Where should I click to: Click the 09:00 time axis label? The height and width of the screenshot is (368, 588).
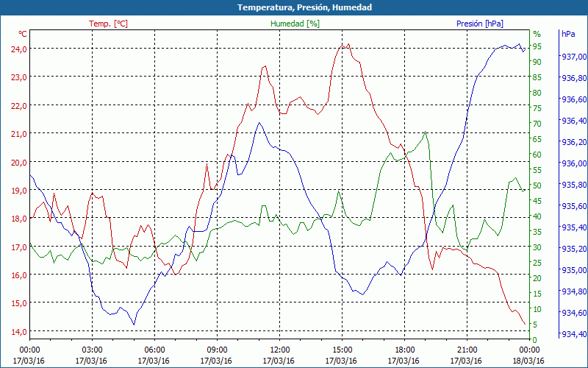click(217, 350)
